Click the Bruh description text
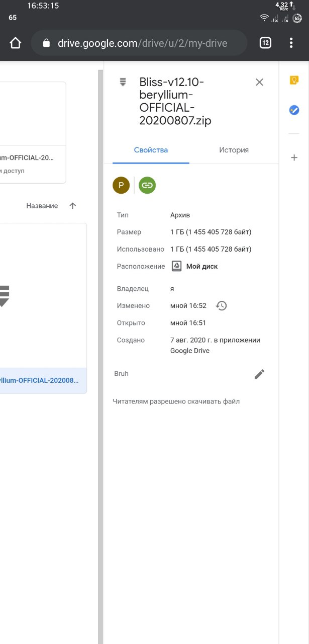Screen dimensions: 309x644 tap(122, 374)
